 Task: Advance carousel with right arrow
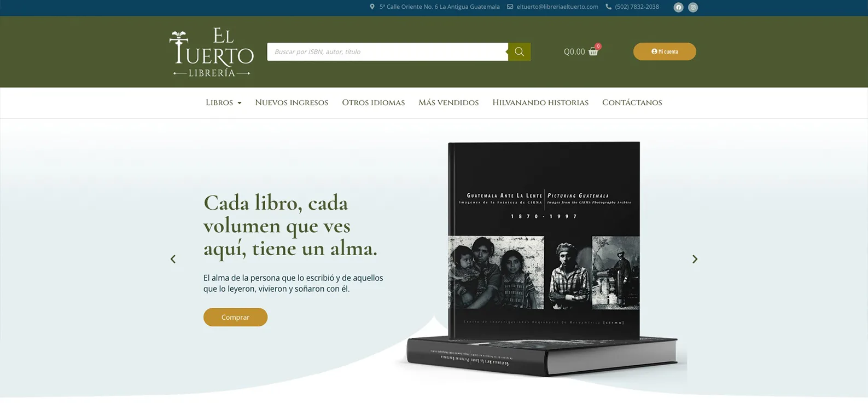point(695,259)
